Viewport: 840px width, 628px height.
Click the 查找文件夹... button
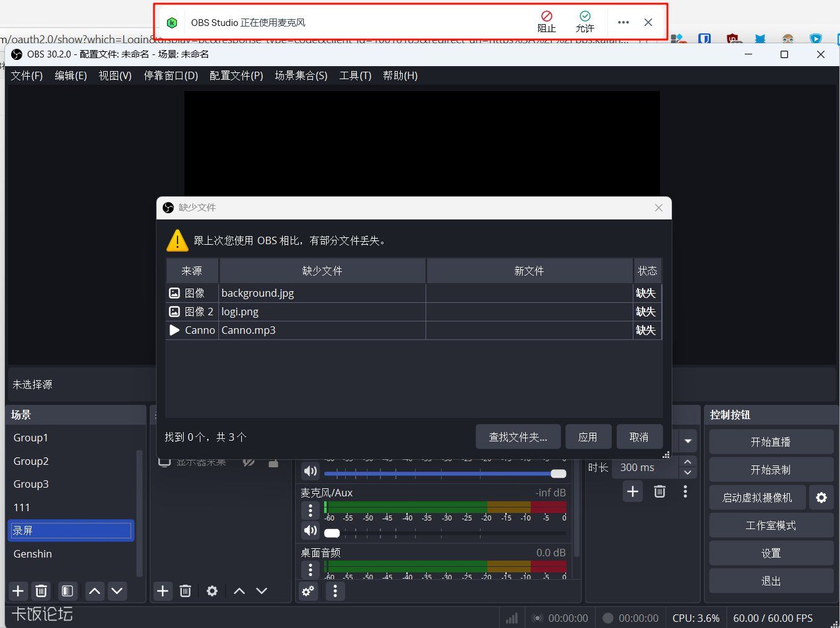pyautogui.click(x=518, y=437)
